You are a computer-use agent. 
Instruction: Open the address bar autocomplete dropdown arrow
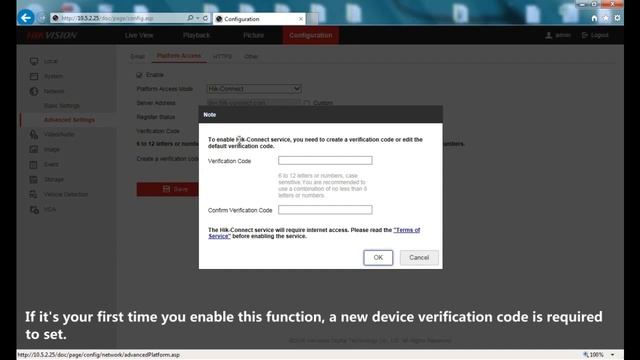[x=198, y=18]
